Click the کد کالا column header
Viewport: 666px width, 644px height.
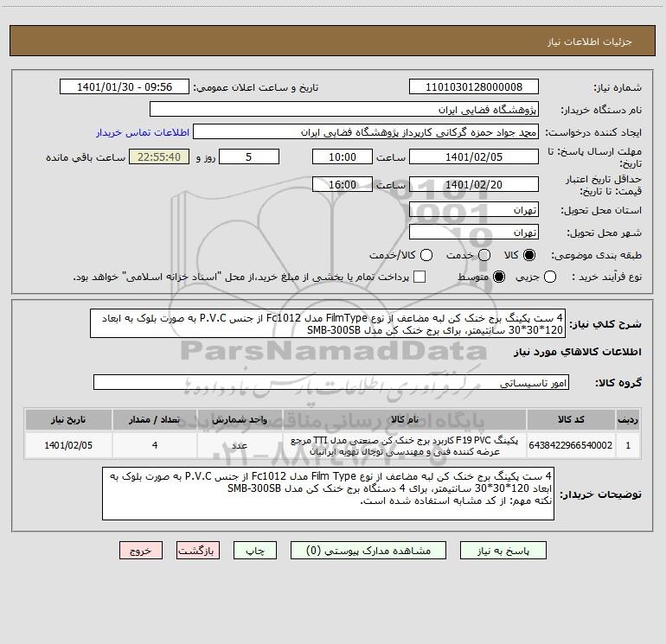coord(571,419)
